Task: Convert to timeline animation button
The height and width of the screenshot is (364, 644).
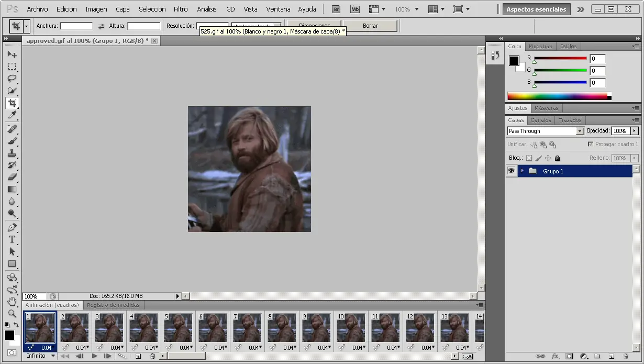Action: point(468,356)
